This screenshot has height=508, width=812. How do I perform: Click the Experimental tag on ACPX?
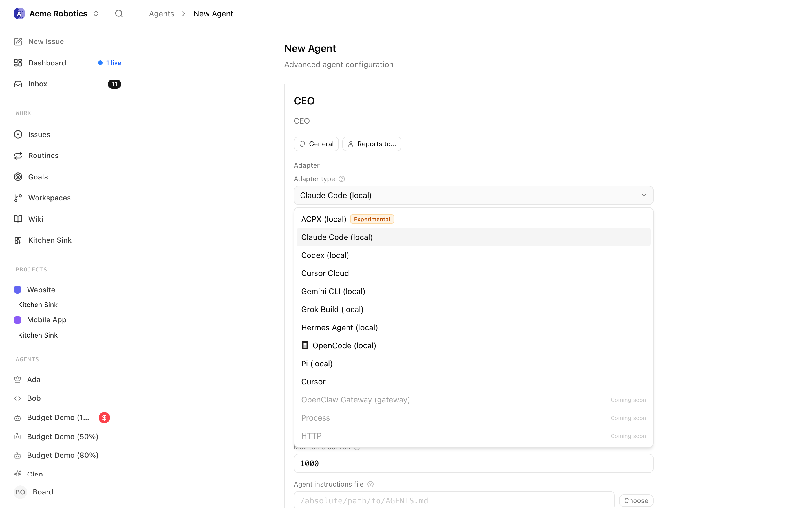(x=372, y=219)
